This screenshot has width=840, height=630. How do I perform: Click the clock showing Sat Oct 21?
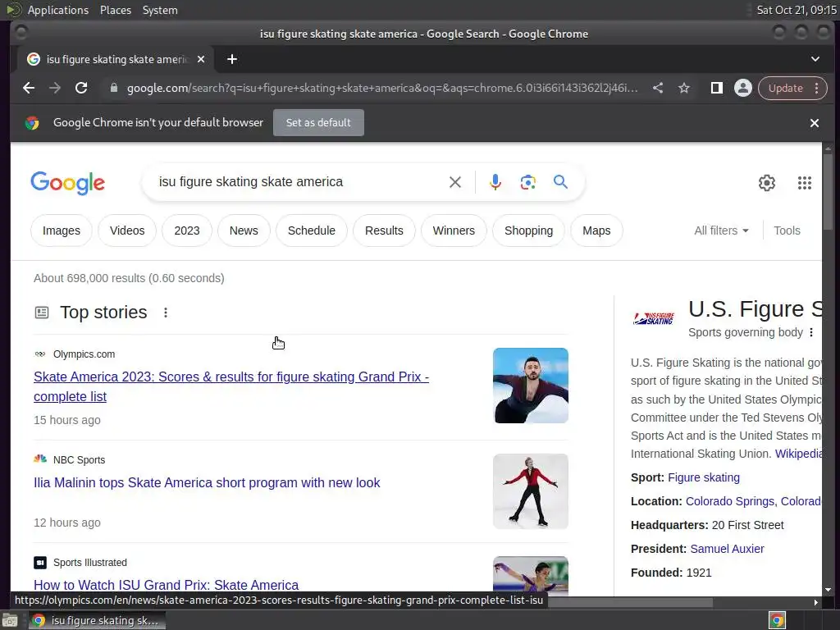coord(796,10)
